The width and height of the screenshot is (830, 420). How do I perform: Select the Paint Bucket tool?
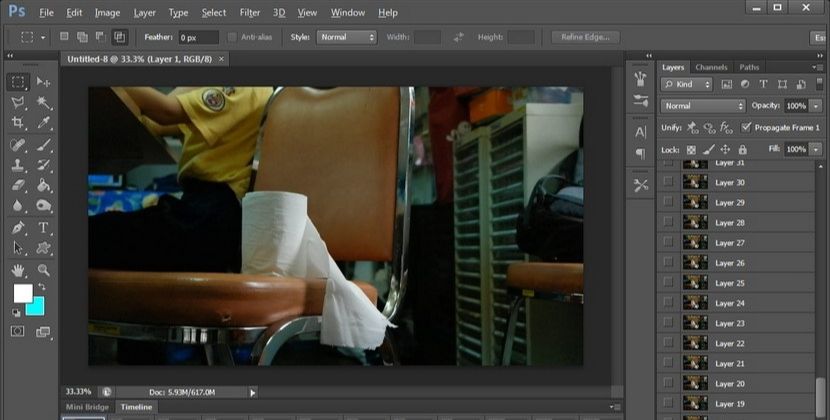(43, 185)
